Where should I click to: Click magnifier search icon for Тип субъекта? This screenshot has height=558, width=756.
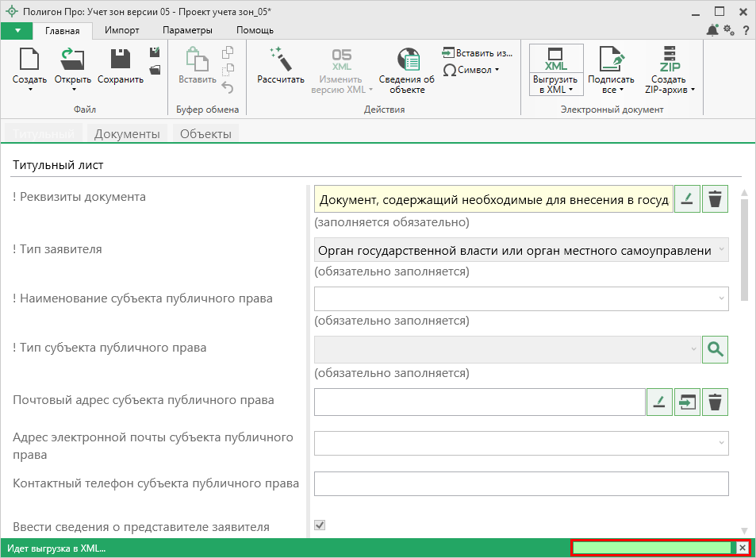coord(716,349)
